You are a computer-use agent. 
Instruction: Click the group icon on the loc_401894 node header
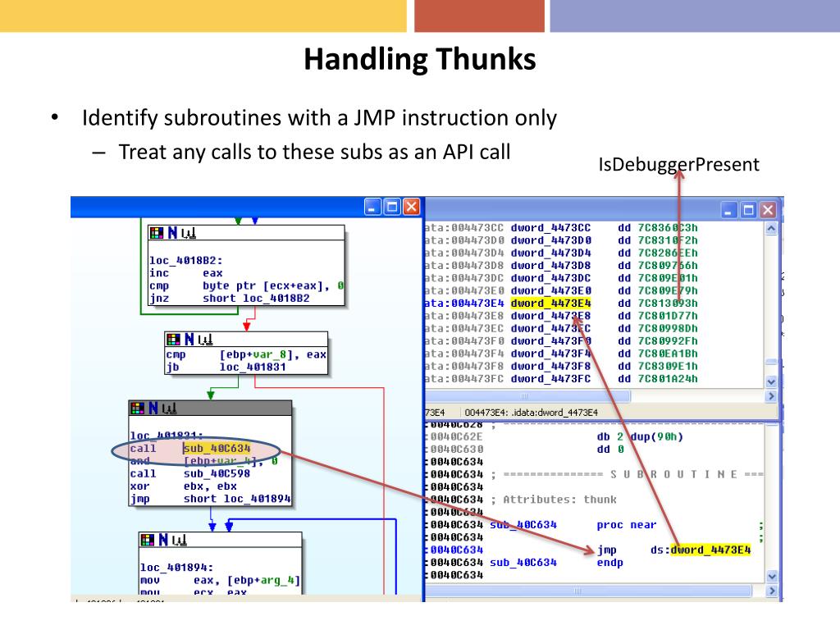tap(180, 540)
